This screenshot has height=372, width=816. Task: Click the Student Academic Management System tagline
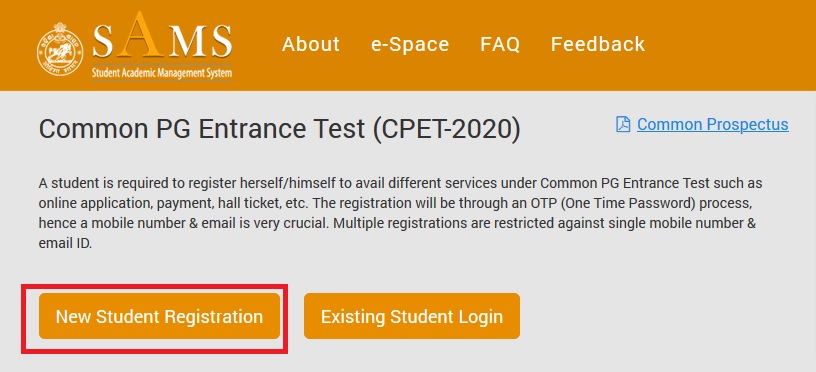(162, 73)
